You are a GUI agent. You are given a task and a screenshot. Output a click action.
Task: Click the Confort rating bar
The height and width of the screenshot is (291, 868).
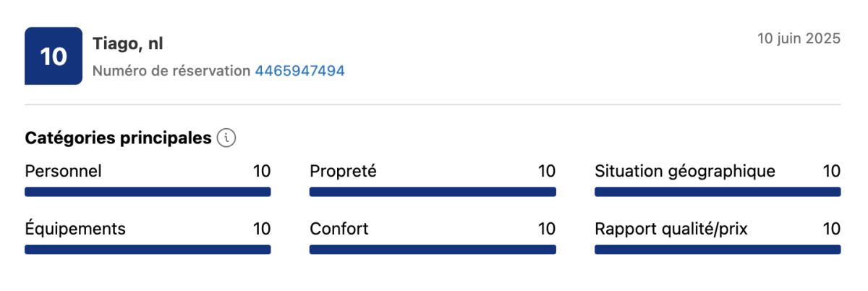(x=433, y=250)
